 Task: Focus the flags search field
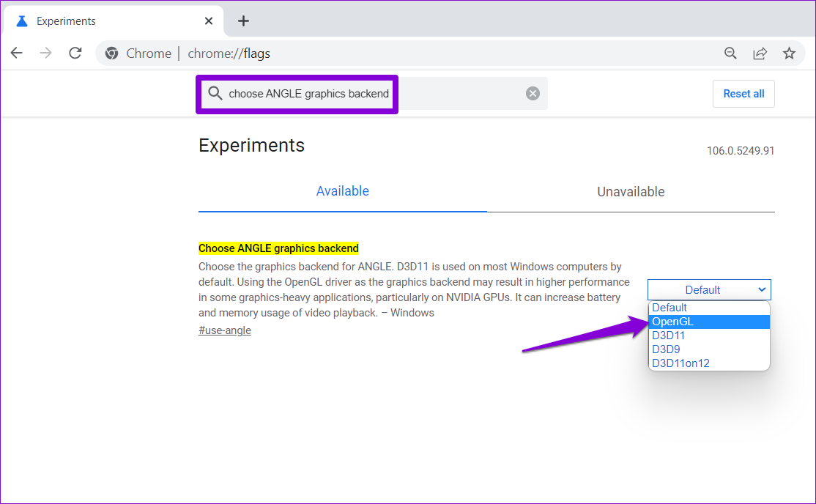[373, 94]
